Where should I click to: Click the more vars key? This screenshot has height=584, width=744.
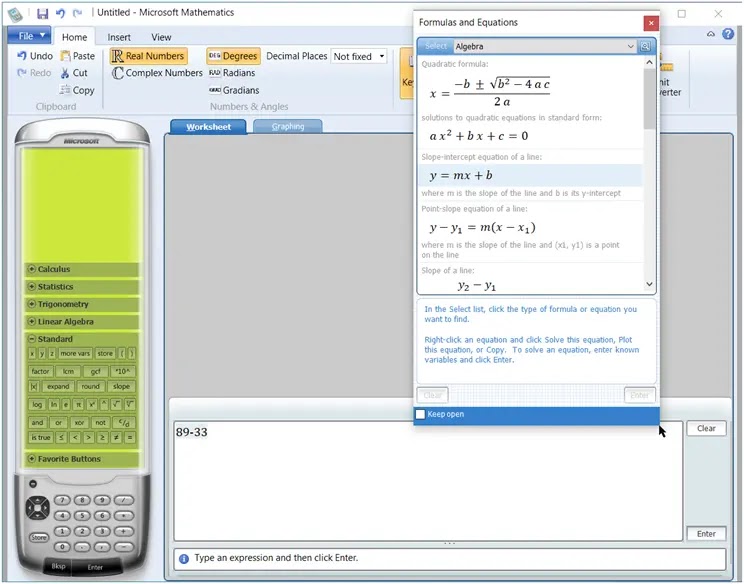75,354
